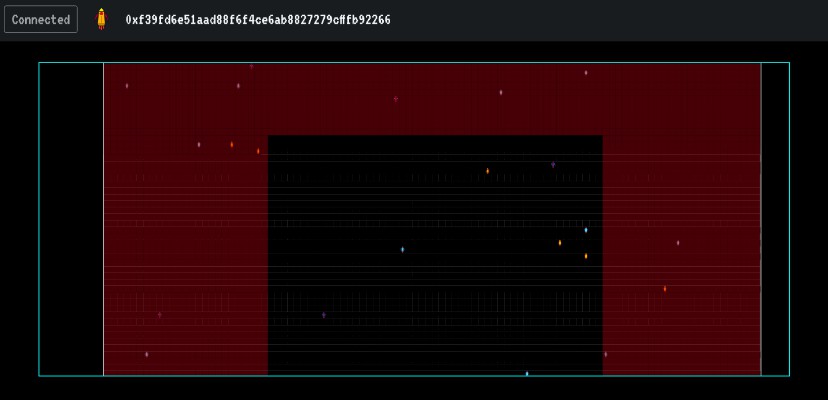Select the pink ship in the top-right red zone
This screenshot has width=828, height=400.
pyautogui.click(x=586, y=72)
